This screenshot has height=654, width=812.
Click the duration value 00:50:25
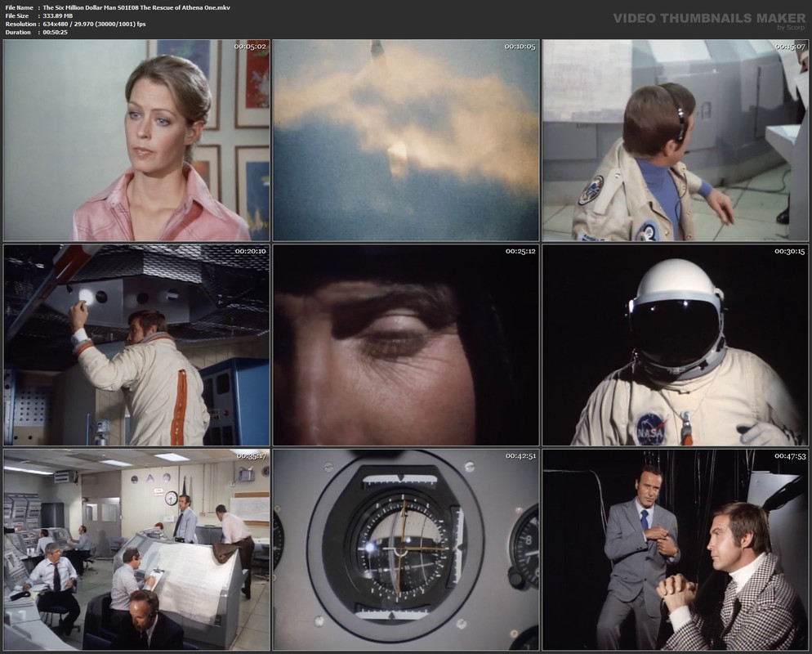click(x=56, y=32)
